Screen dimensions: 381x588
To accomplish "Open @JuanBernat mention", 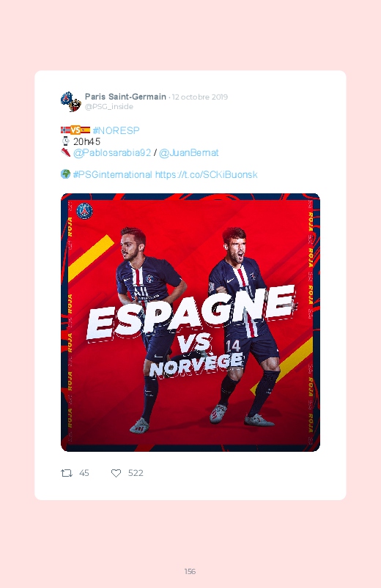I will click(189, 152).
